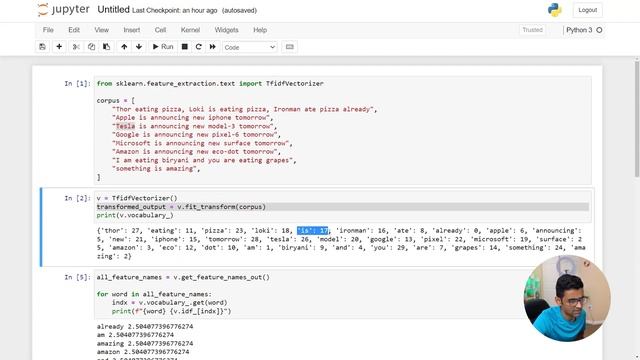Click the In [1] prompt
This screenshot has width=640, height=360.
(77, 84)
